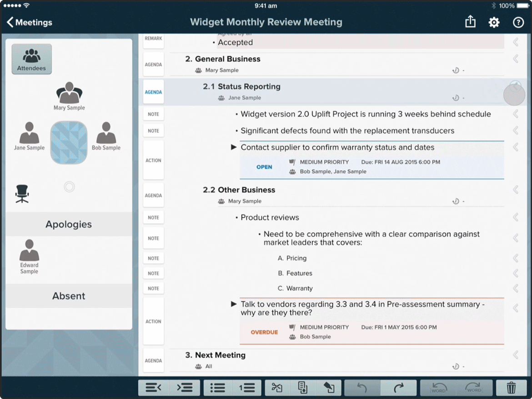This screenshot has height=399, width=532.
Task: Open the chevron beside '2.2 Other Business'
Action: click(516, 190)
